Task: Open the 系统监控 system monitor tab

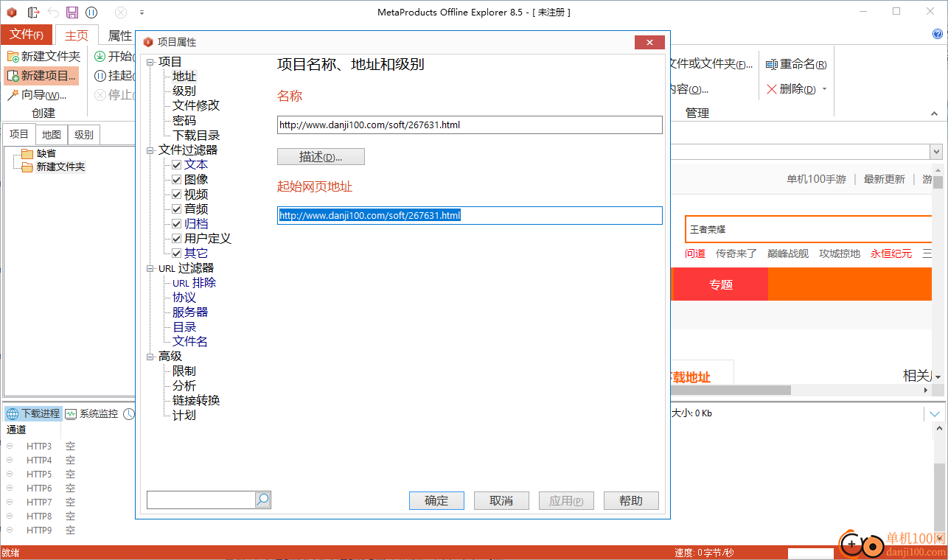Action: [91, 413]
